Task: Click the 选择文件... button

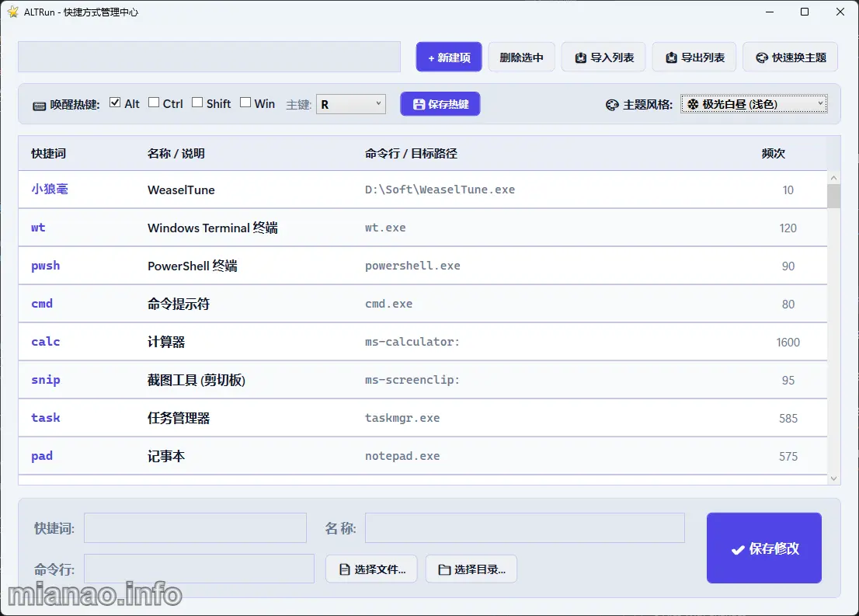Action: (x=371, y=569)
